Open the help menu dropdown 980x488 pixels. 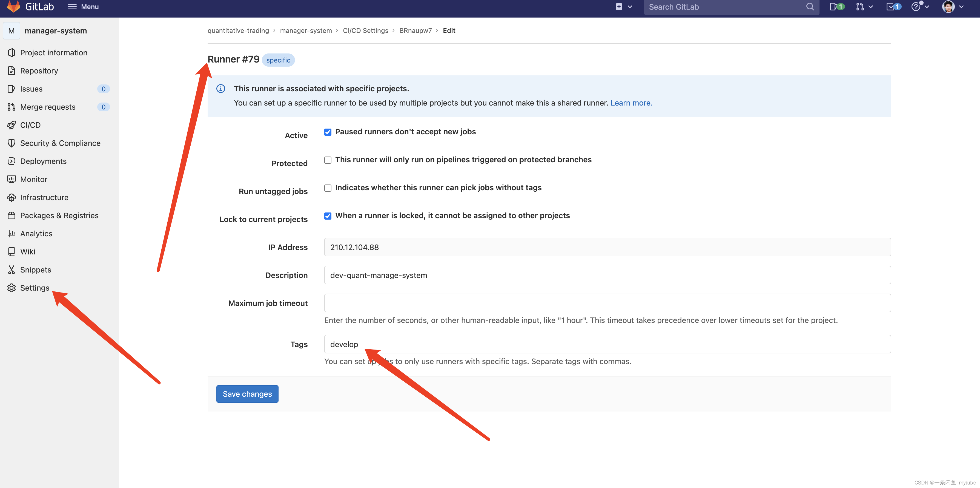(x=920, y=7)
